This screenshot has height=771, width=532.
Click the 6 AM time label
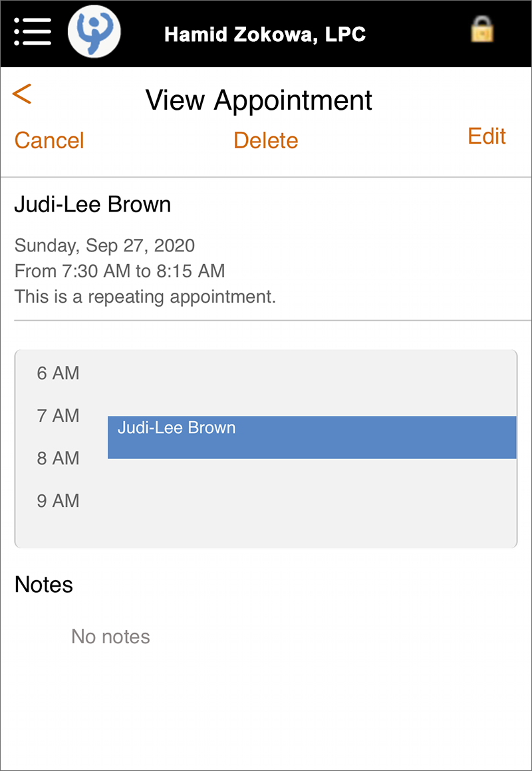[58, 373]
